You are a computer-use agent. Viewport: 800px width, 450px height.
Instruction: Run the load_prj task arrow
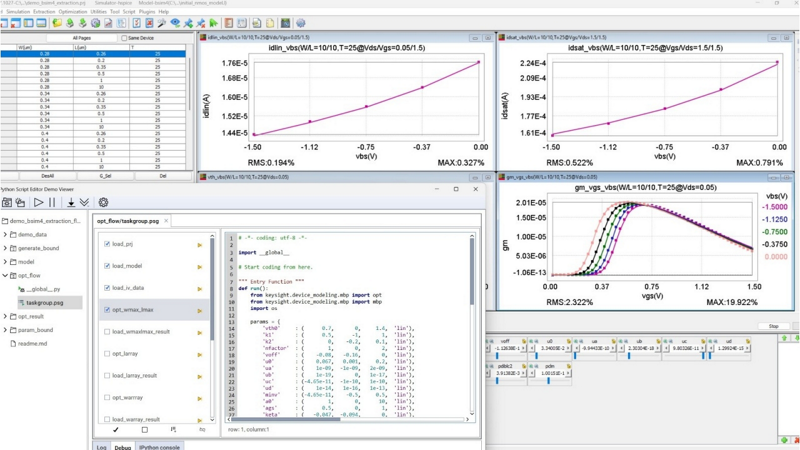pyautogui.click(x=200, y=245)
